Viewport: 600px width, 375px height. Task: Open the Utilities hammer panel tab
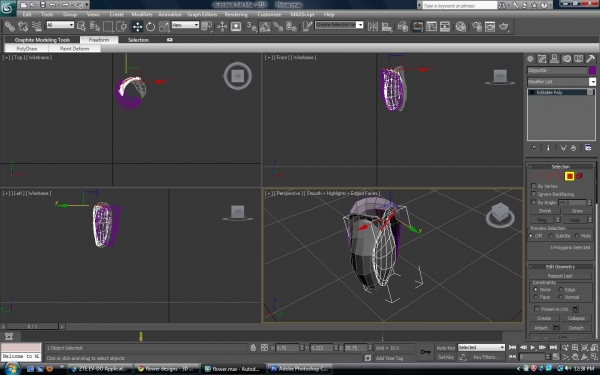click(590, 59)
